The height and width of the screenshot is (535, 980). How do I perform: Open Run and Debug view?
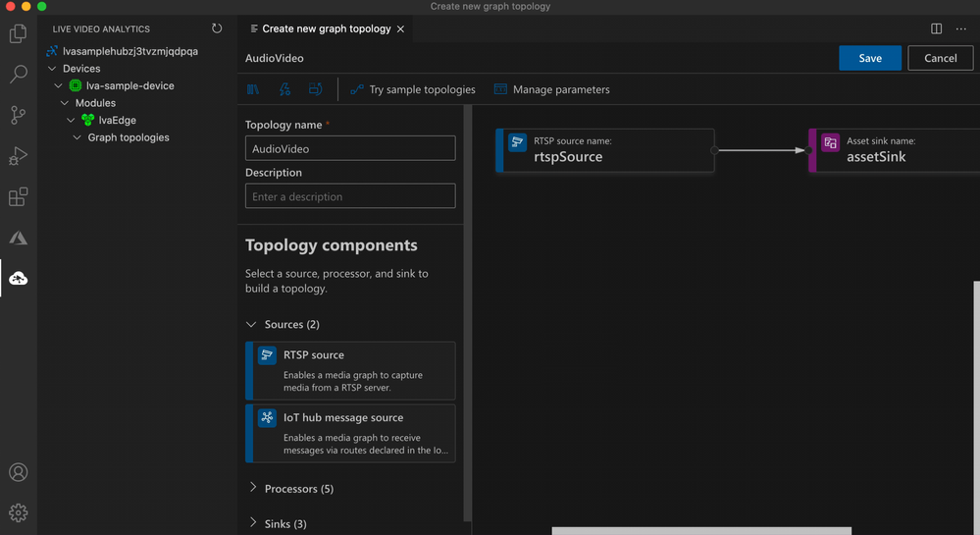point(18,156)
